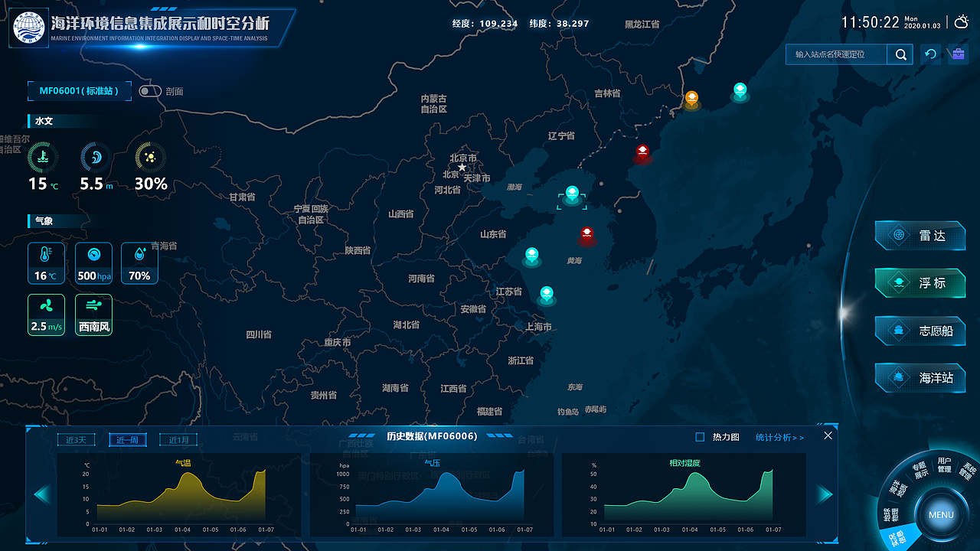
Task: Click the 海洋站 layer button
Action: tap(920, 377)
